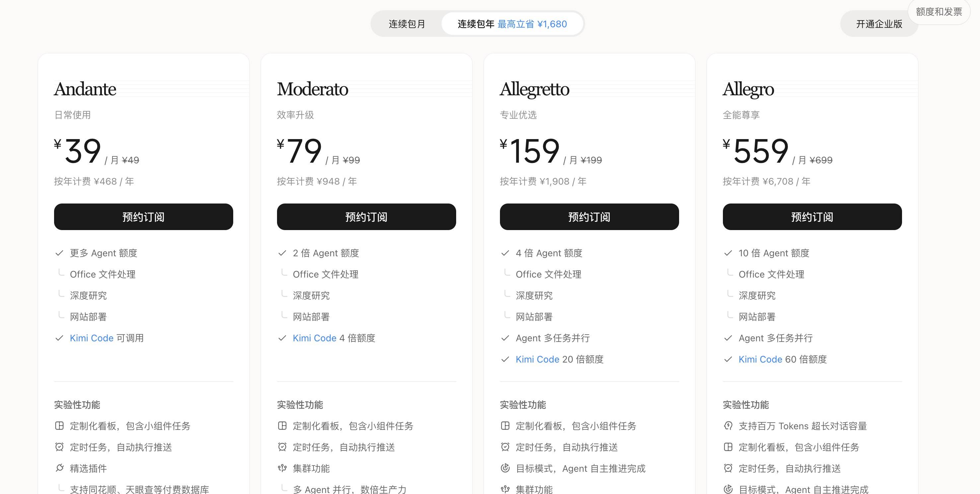Subscribe to Allegro plan via 预约订阅
980x494 pixels.
coord(812,216)
